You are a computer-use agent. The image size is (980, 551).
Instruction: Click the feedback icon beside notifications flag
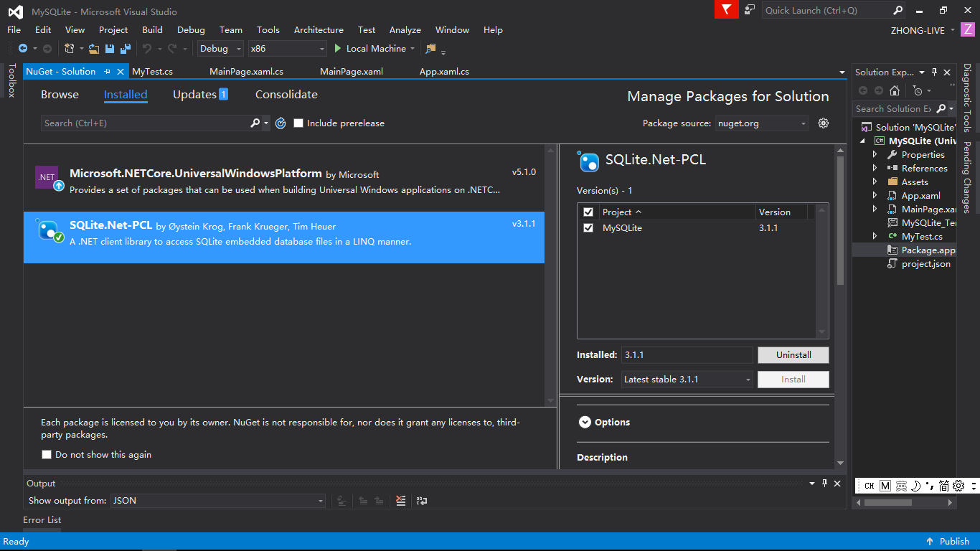[750, 10]
